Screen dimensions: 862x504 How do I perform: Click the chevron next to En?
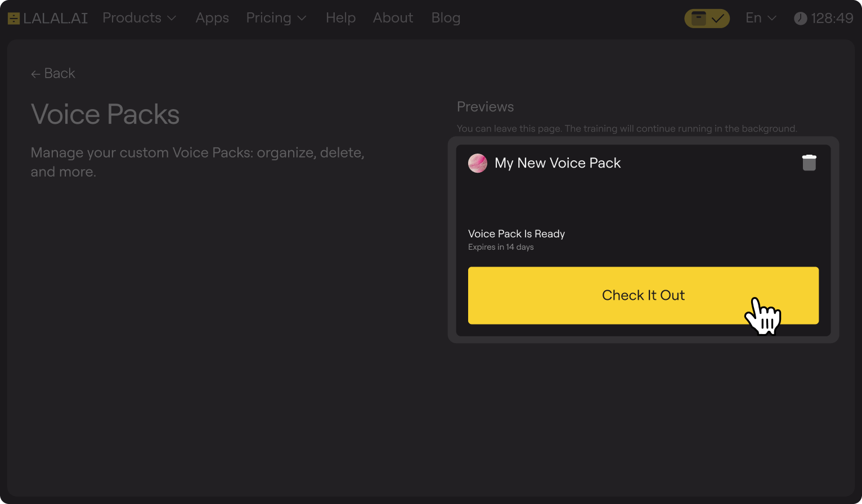coord(772,19)
